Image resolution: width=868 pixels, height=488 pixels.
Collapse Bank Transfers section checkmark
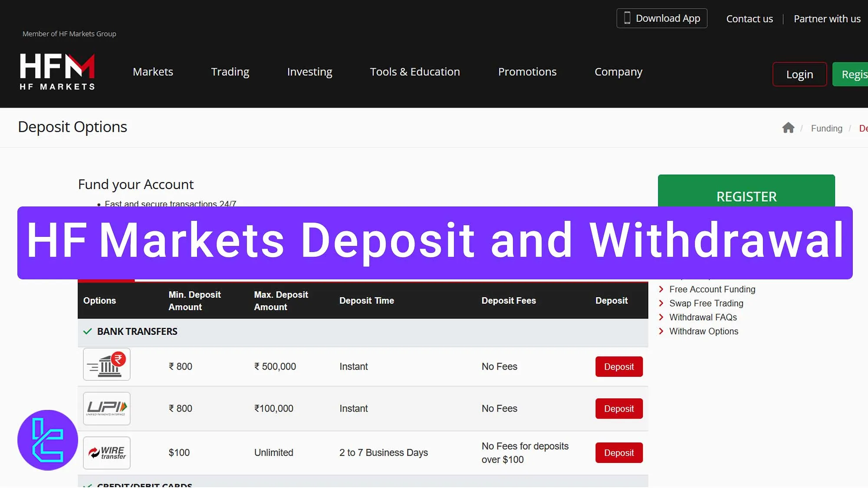87,331
